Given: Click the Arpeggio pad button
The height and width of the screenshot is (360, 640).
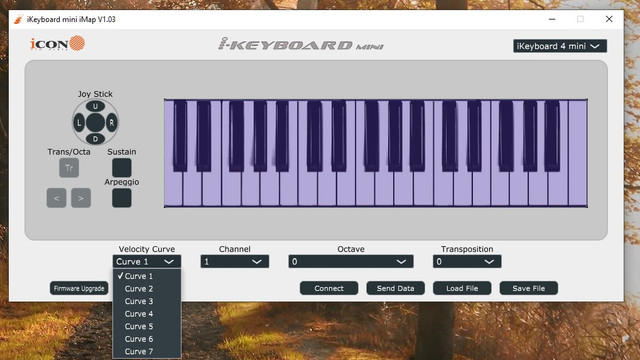Looking at the screenshot, I should (x=122, y=198).
